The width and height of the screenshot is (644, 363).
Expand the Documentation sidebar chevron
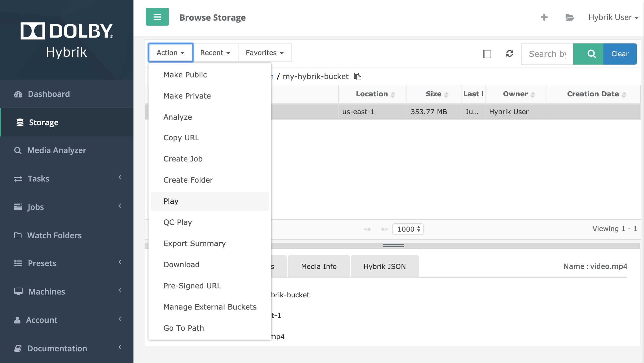[x=120, y=347]
